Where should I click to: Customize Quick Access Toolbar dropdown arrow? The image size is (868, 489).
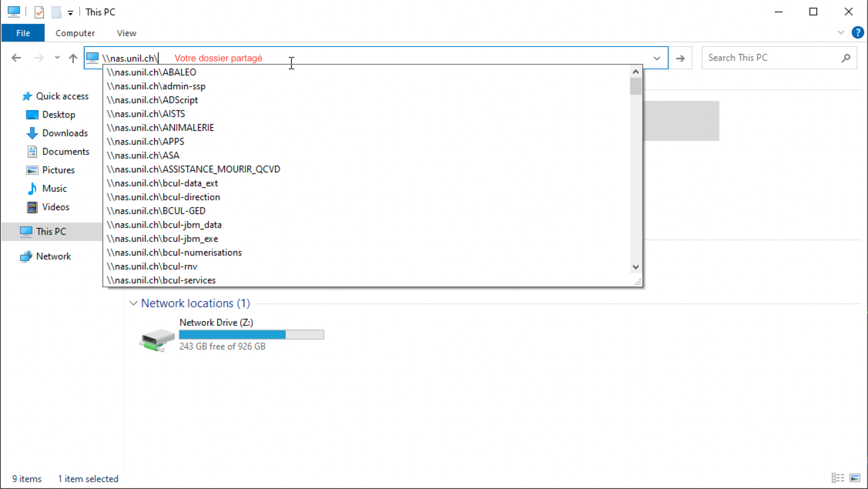click(70, 12)
